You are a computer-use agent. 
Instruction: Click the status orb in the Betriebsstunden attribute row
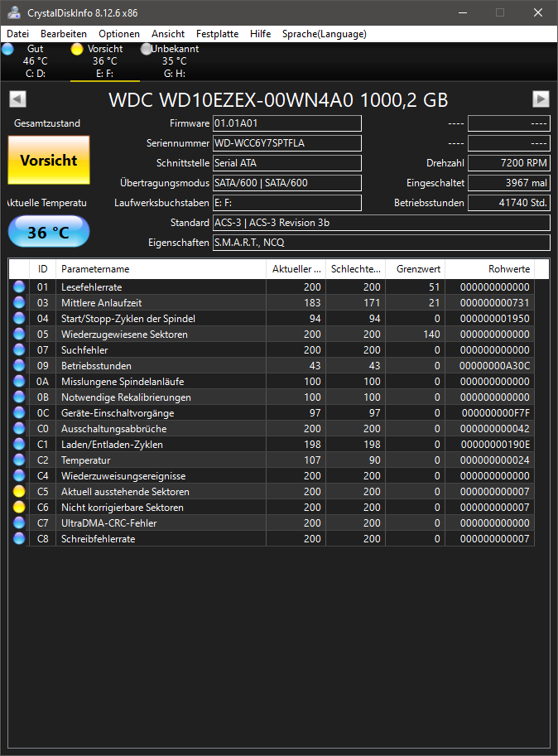click(19, 365)
